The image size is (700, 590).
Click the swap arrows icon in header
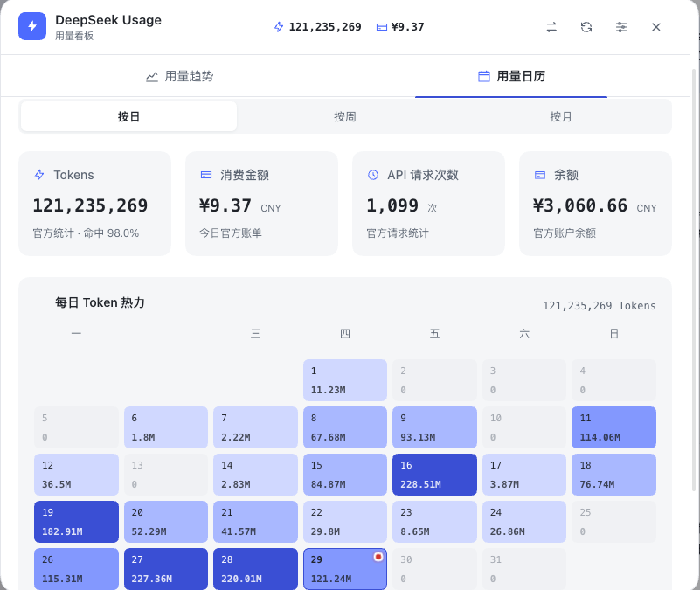551,27
